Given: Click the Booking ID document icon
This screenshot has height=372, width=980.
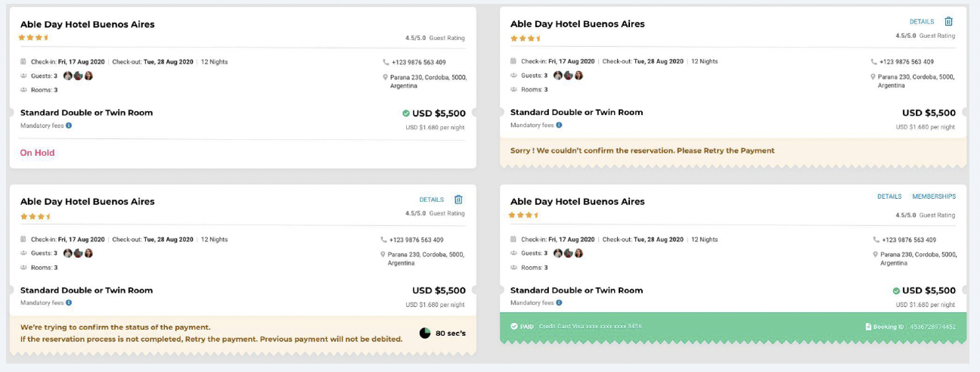Looking at the screenshot, I should (869, 327).
